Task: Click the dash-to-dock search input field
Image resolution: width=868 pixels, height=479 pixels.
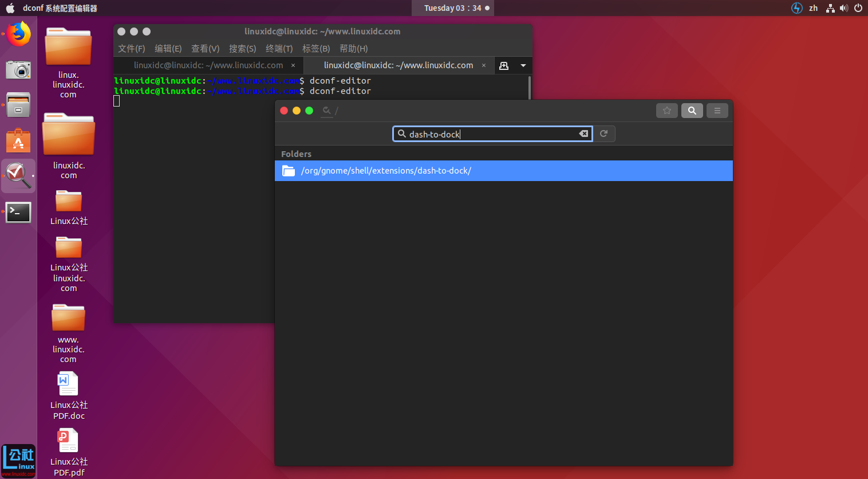Action: click(x=492, y=134)
